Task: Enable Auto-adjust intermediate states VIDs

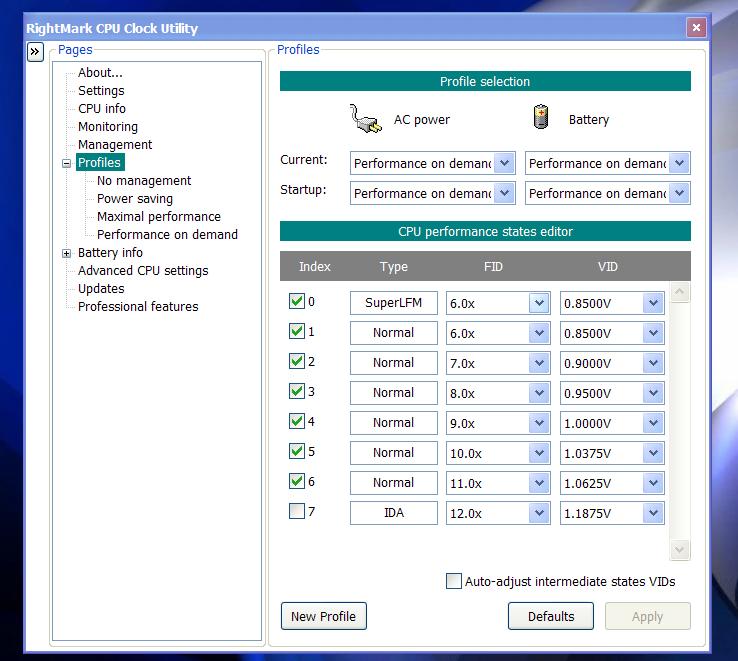Action: (454, 581)
